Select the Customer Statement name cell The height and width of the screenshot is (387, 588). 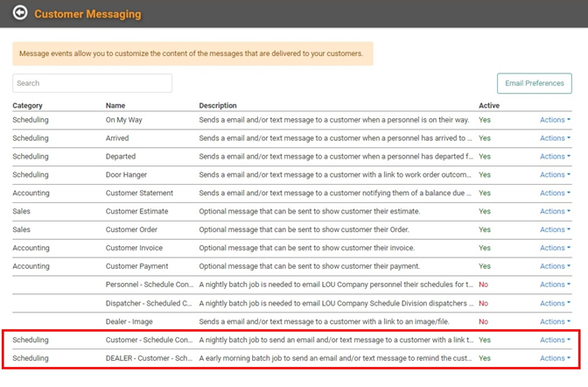139,193
